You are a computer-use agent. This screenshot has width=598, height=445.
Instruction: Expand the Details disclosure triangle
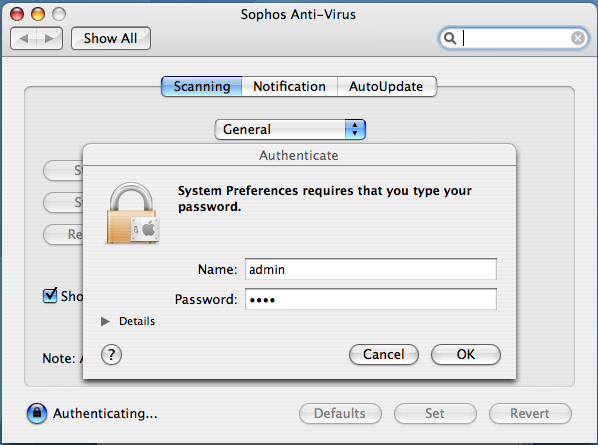[x=105, y=321]
